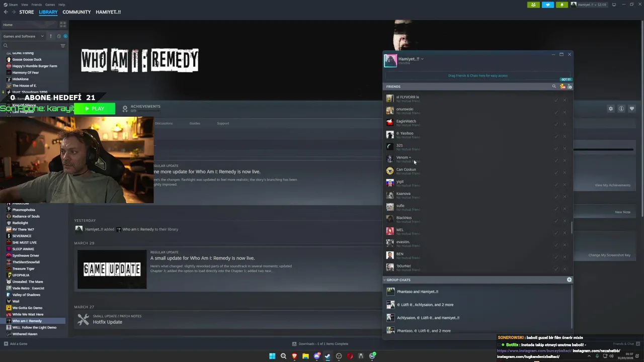Open Hamiyet..!! status dropdown in Friends window
Image resolution: width=644 pixels, height=362 pixels.
[422, 59]
